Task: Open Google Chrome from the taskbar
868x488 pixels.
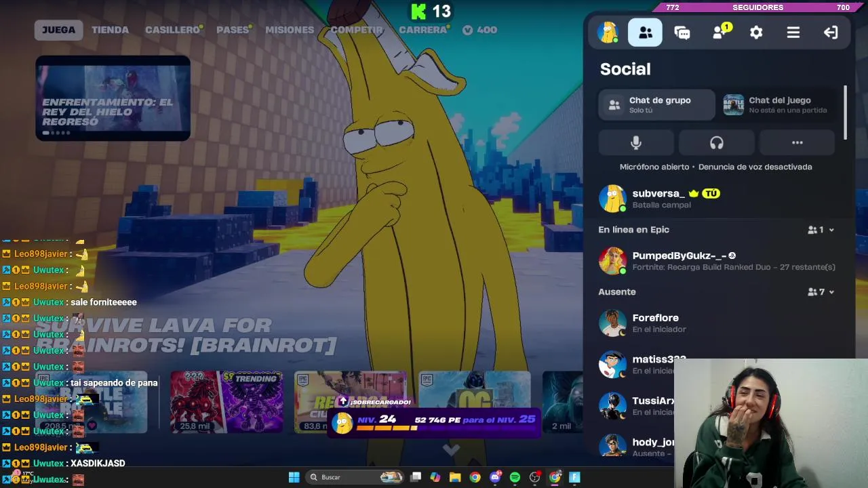Action: click(475, 477)
